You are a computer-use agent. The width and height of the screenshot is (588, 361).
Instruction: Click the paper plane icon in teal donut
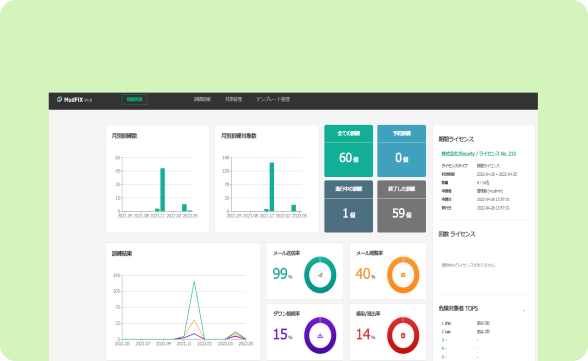coord(320,275)
